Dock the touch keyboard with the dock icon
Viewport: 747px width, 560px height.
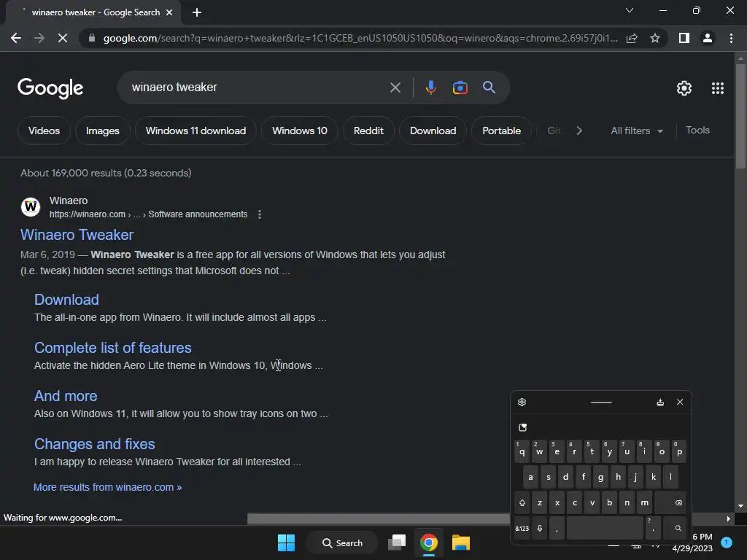(x=660, y=402)
